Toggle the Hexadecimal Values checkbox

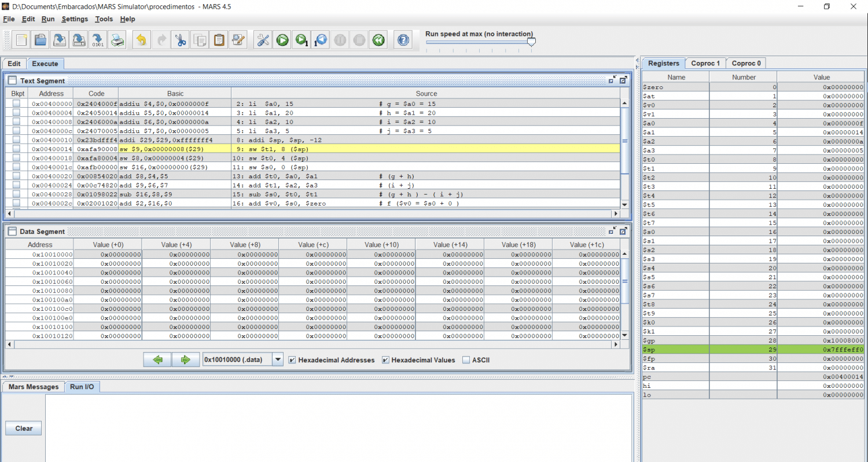[x=386, y=360]
